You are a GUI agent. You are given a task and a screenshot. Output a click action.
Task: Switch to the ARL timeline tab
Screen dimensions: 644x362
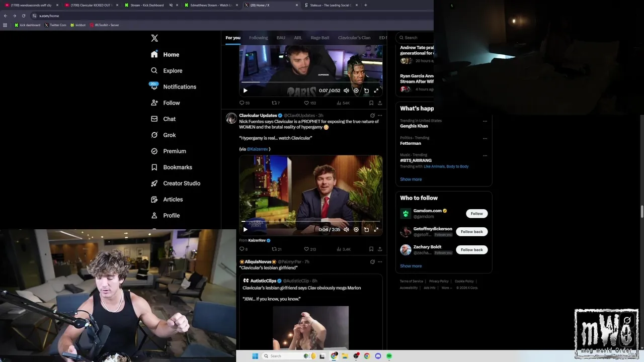(298, 38)
